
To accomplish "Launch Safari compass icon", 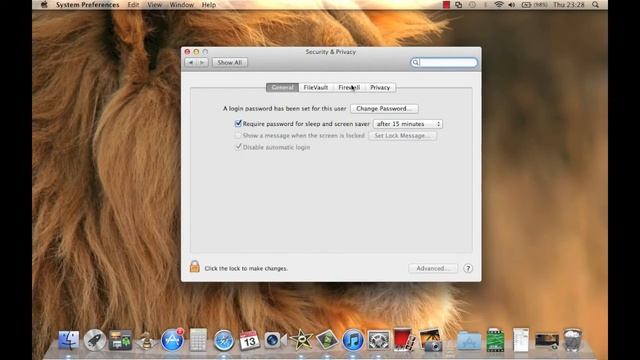I will pyautogui.click(x=224, y=341).
